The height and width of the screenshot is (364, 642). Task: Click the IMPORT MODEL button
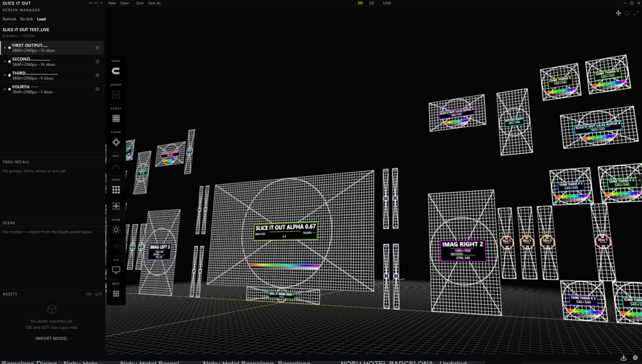(52, 338)
